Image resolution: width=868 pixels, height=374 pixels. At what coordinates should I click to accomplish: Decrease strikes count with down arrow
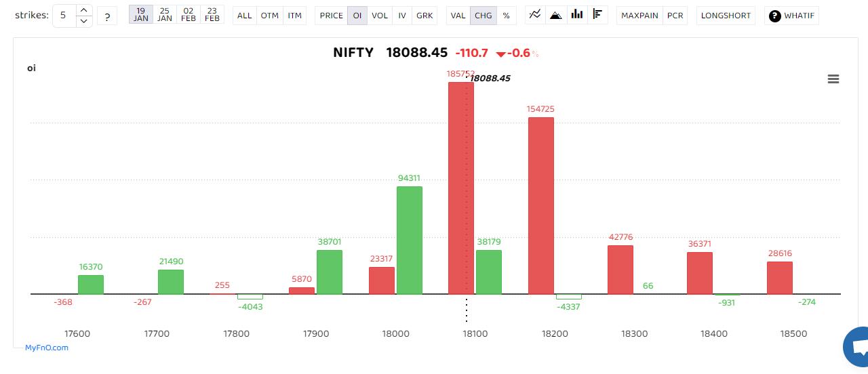click(x=83, y=21)
